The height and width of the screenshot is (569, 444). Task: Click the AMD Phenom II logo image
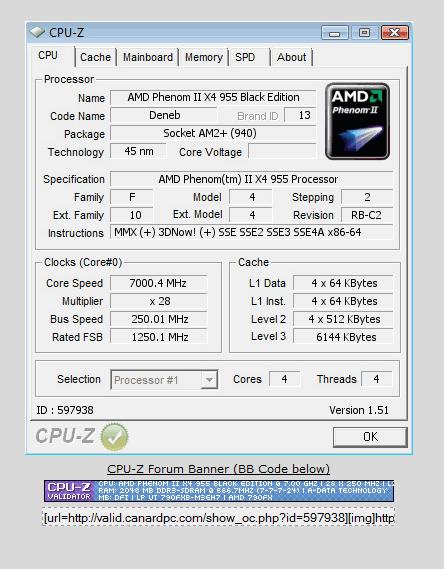tap(358, 121)
